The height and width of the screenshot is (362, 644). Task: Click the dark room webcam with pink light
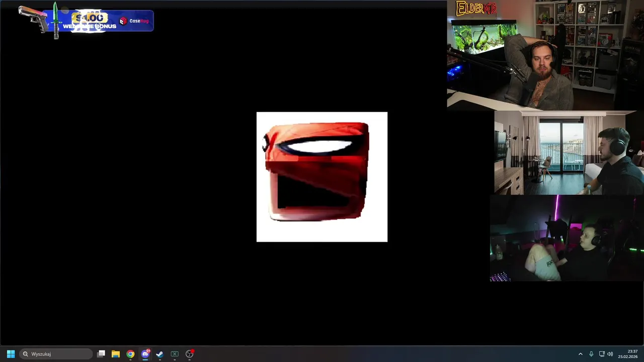point(567,238)
